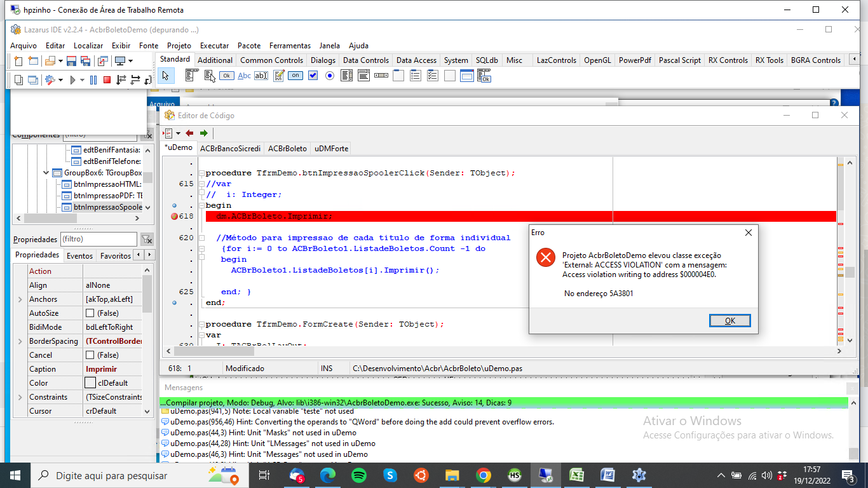This screenshot has width=868, height=488.
Task: Select the TMemo palette component
Action: [x=278, y=76]
